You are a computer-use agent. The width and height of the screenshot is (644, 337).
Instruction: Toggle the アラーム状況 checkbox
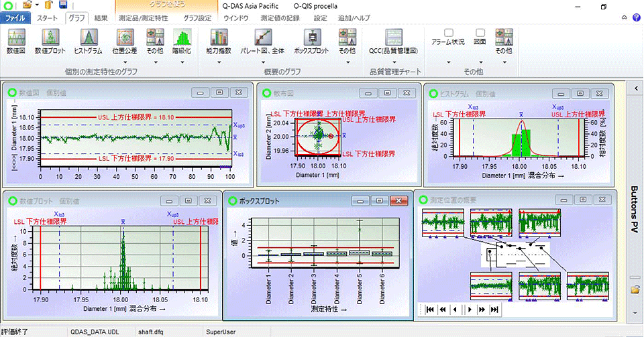click(449, 32)
